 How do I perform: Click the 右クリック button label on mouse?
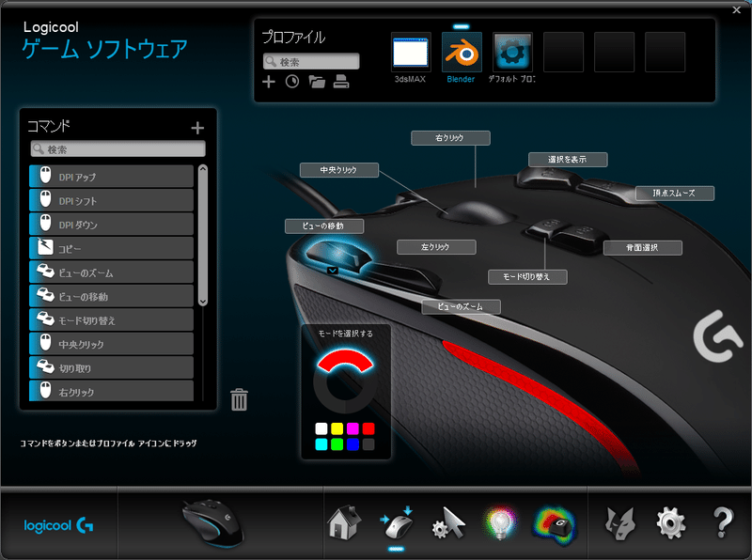pos(450,138)
